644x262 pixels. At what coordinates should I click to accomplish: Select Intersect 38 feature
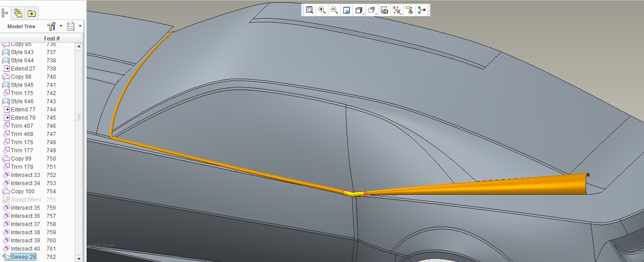pyautogui.click(x=26, y=232)
